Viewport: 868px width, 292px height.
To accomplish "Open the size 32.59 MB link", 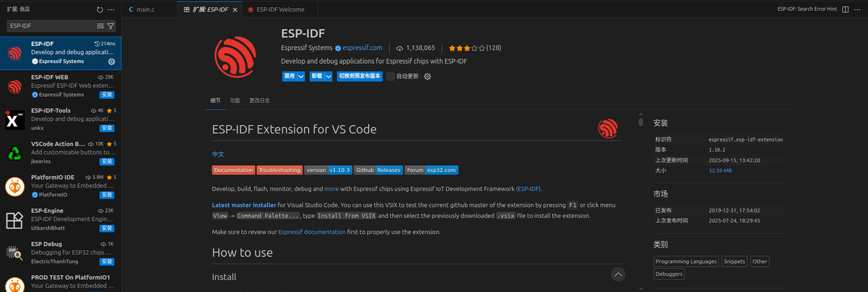I will coord(720,171).
